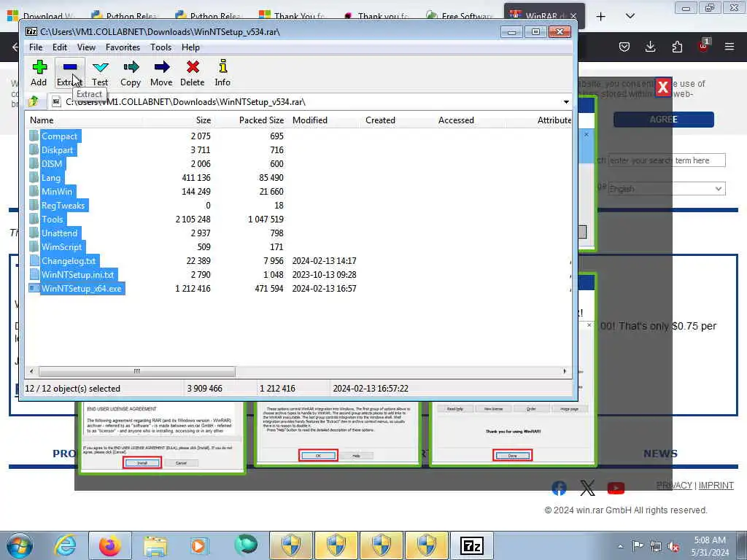Open the Windows Start button
Screen dimensions: 747x560
point(20,545)
